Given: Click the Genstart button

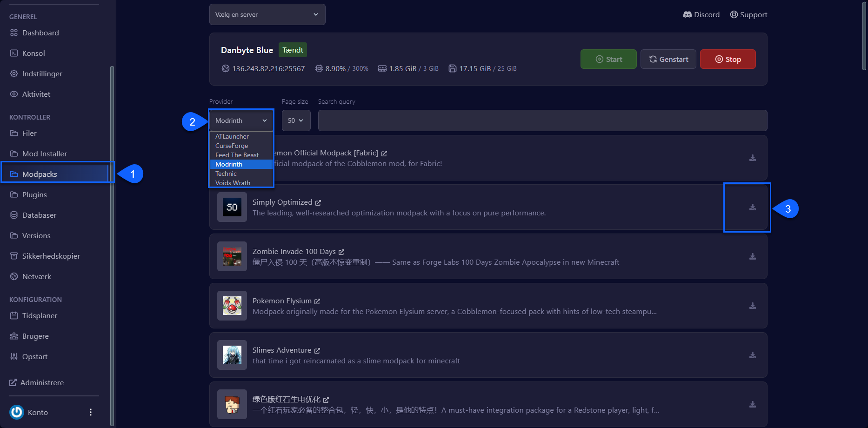Looking at the screenshot, I should pos(668,59).
